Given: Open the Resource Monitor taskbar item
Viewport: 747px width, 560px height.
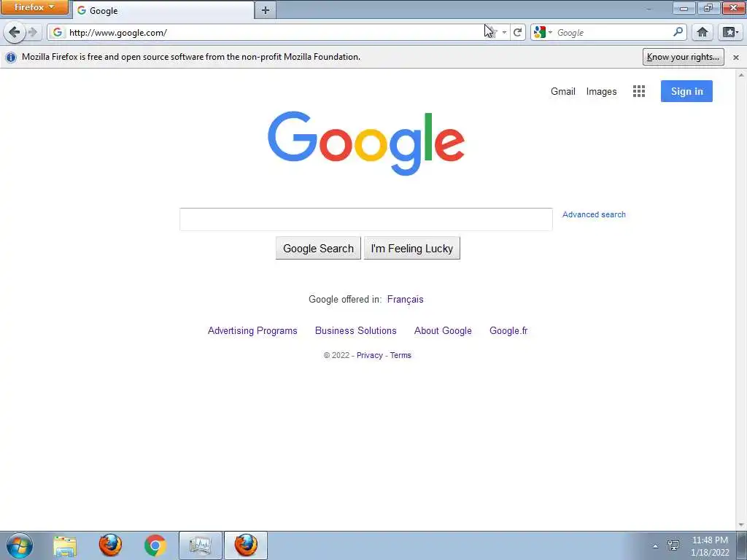Looking at the screenshot, I should click(x=200, y=545).
